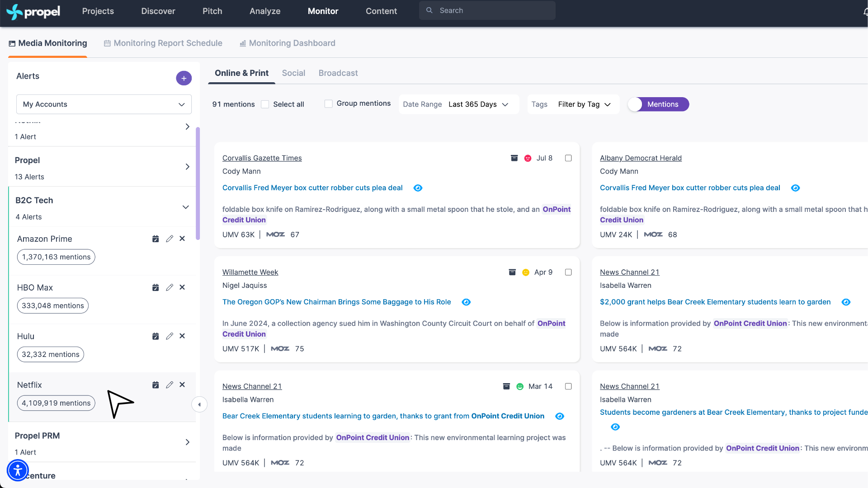Open the Content menu
This screenshot has width=868, height=488.
[x=381, y=11]
